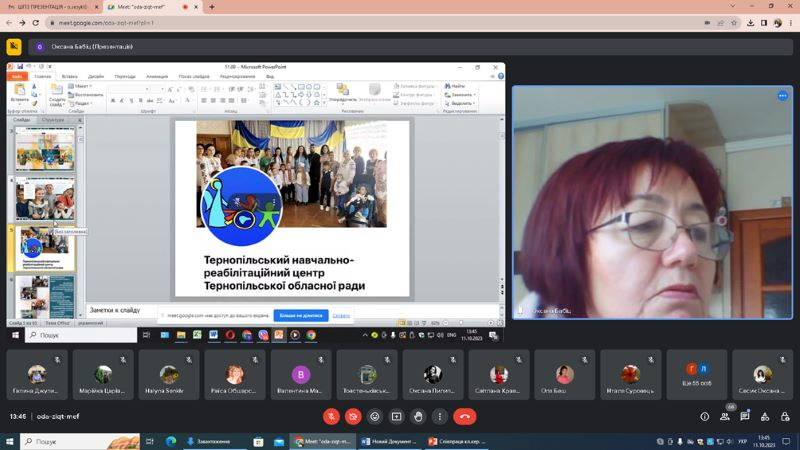Click the present screen icon
The image size is (800, 450).
coord(396,417)
